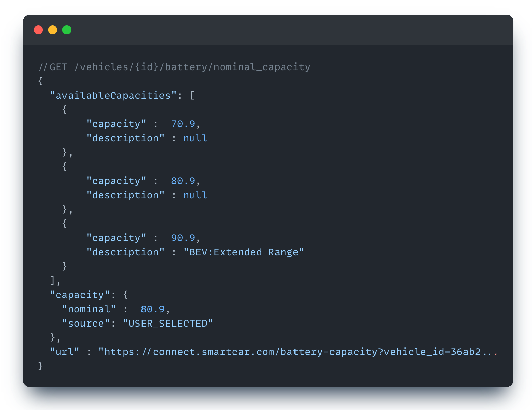
Task: Click the yellow minimize window dot
Action: pos(53,30)
